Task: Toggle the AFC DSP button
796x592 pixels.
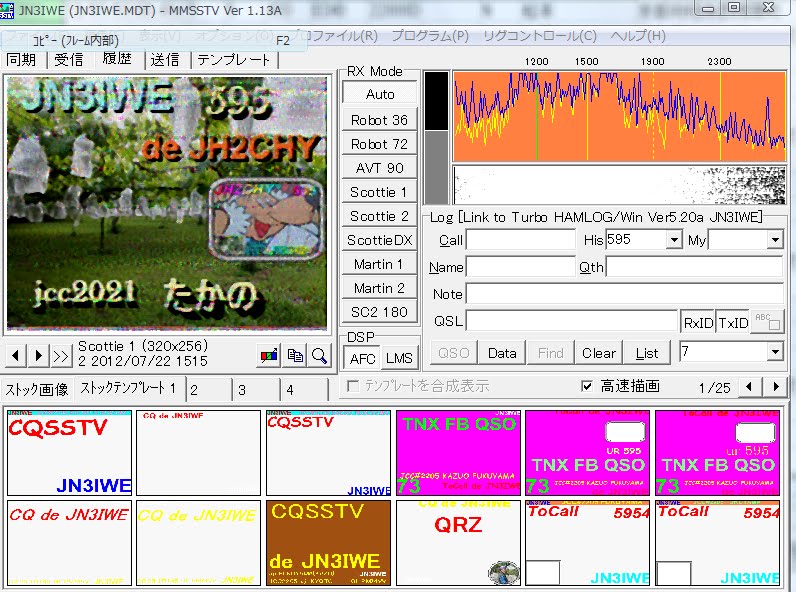Action: coord(362,358)
